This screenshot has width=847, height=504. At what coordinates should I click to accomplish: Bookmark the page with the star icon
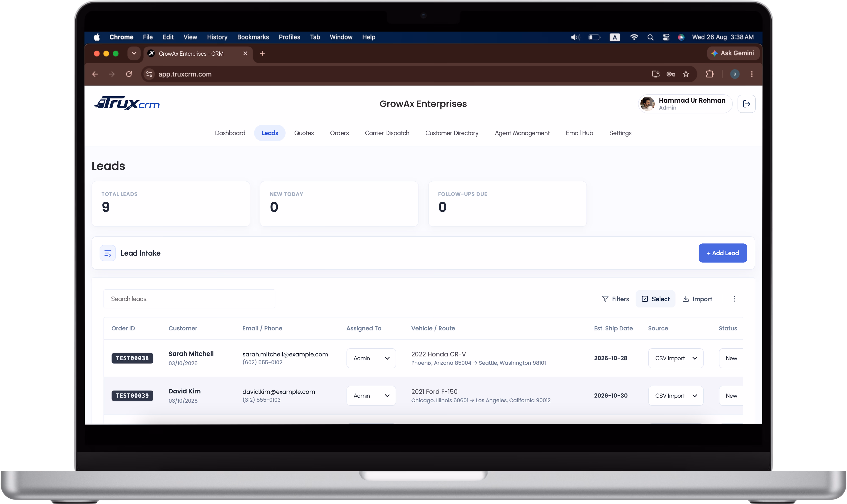coord(686,74)
